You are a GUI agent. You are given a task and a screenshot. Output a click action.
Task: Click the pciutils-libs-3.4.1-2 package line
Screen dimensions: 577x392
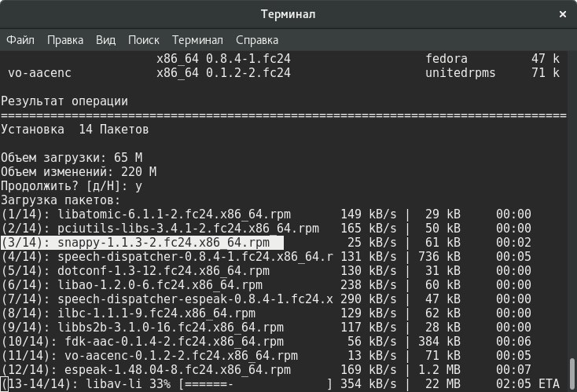(160, 229)
